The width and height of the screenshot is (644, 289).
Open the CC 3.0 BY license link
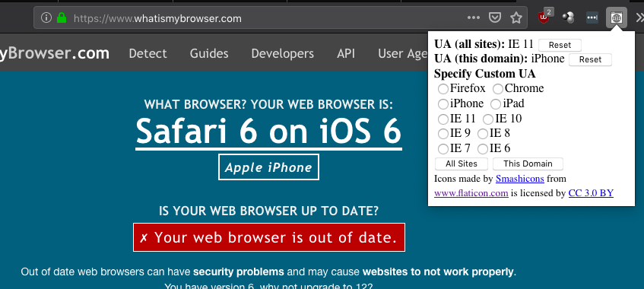coord(591,193)
